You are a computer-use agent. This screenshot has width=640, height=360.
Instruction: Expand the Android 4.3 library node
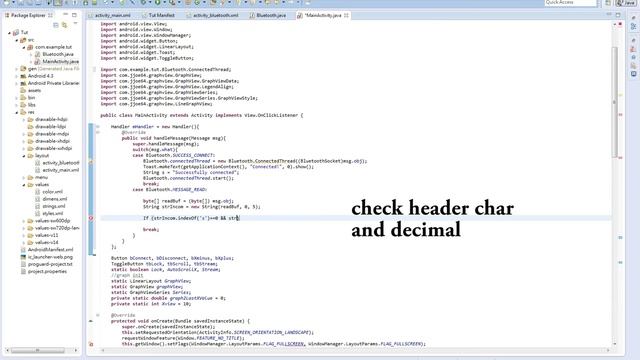click(17, 76)
